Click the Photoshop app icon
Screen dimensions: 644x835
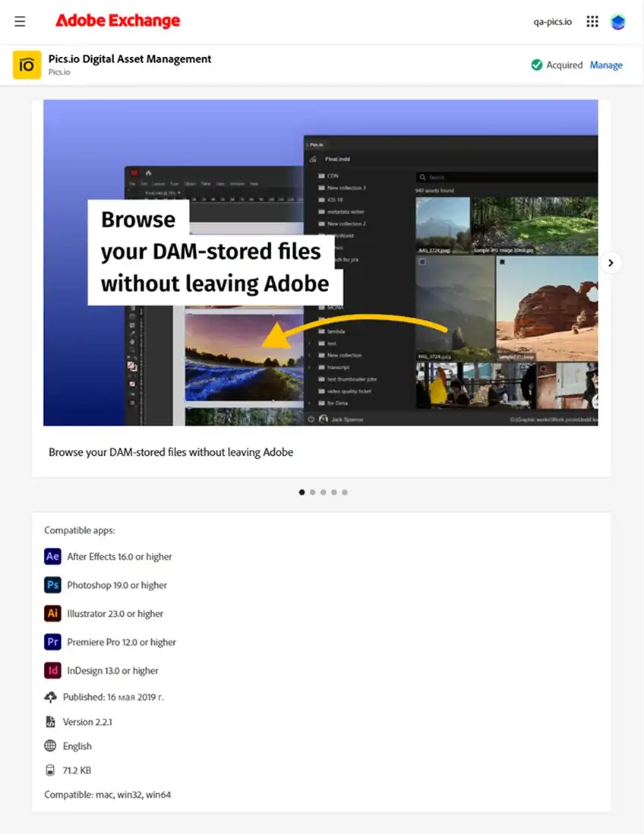tap(52, 585)
